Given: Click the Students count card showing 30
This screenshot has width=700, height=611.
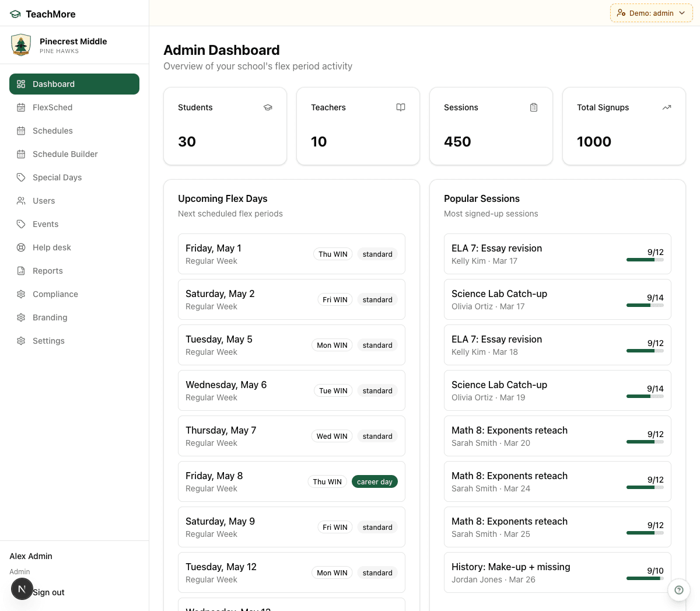Looking at the screenshot, I should (x=225, y=126).
